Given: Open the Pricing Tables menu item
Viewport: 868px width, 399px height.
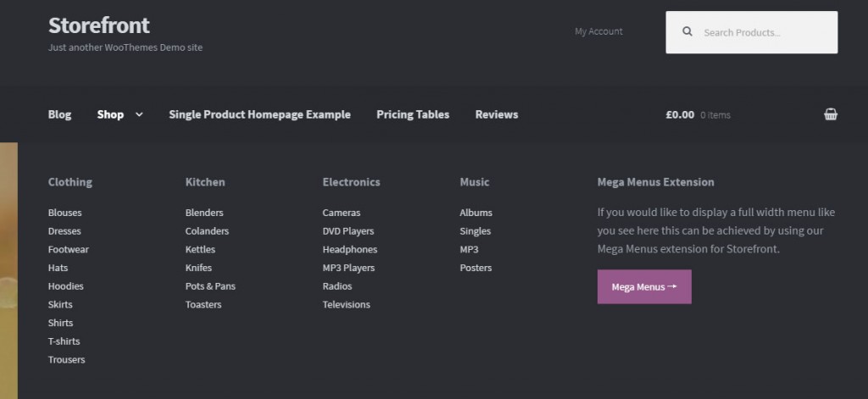Looking at the screenshot, I should pos(413,114).
